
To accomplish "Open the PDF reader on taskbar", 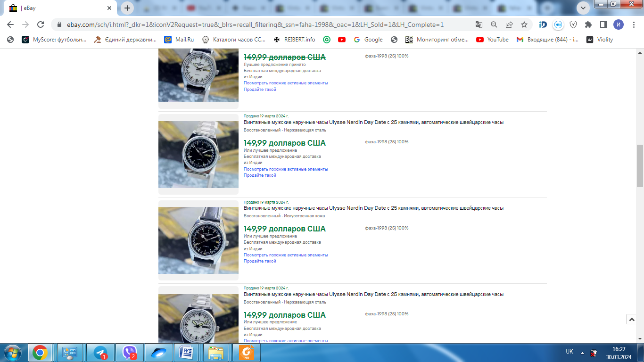I will point(246,353).
